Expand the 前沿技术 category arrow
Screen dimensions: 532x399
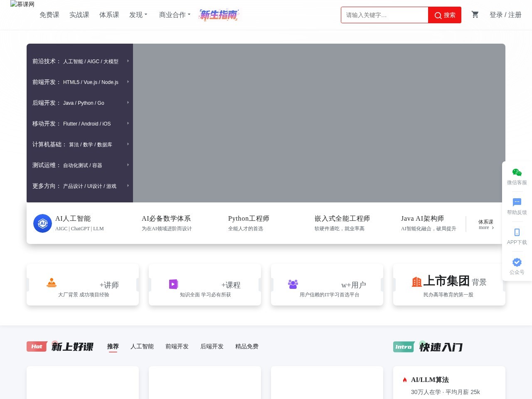(128, 61)
